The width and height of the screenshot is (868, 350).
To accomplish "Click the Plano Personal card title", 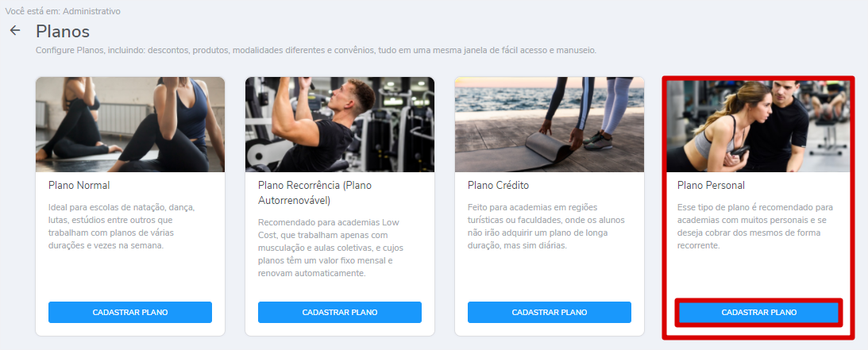I will (712, 185).
